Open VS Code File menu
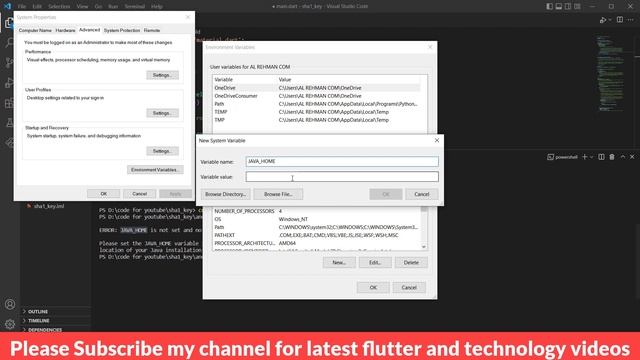 pos(22,7)
